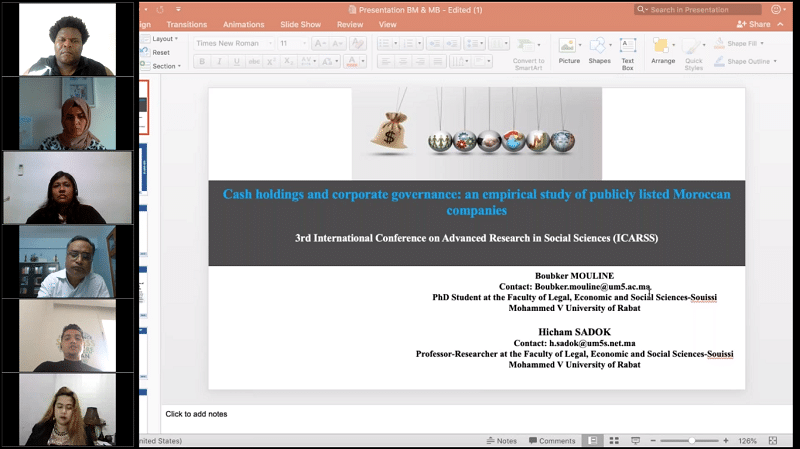This screenshot has width=800, height=449.
Task: Apply strikethrough with the abc button
Action: coord(254,61)
